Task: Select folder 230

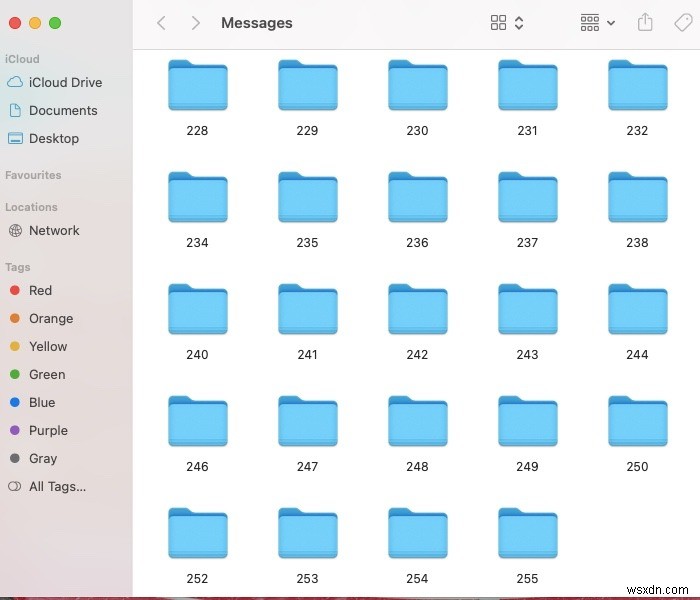Action: pos(418,85)
